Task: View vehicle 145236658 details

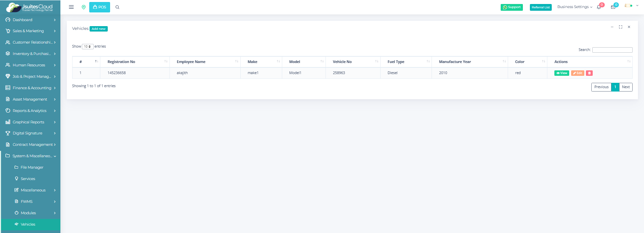Action: pos(561,73)
